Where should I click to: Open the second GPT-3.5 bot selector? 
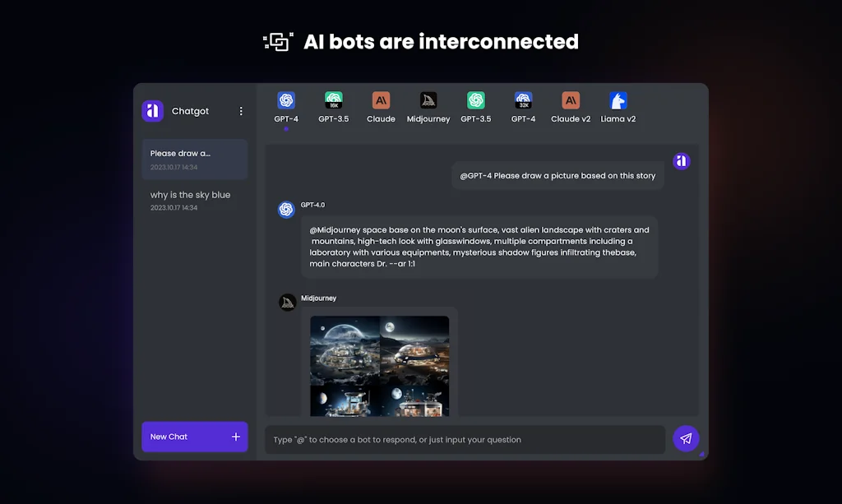[475, 101]
